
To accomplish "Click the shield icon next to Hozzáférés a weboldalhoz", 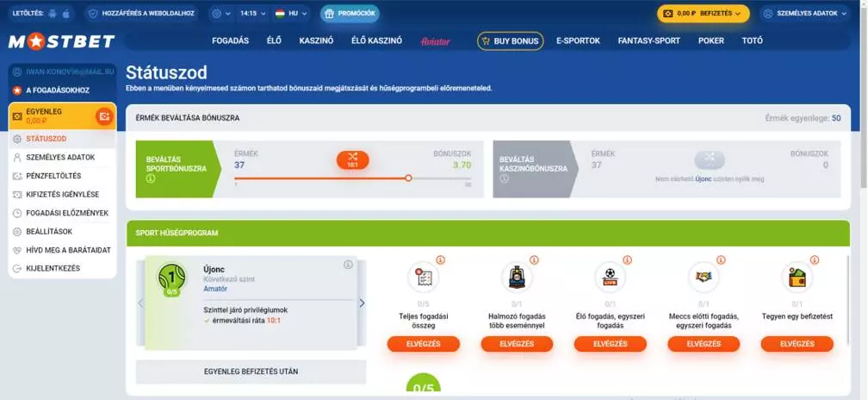I will 93,13.
